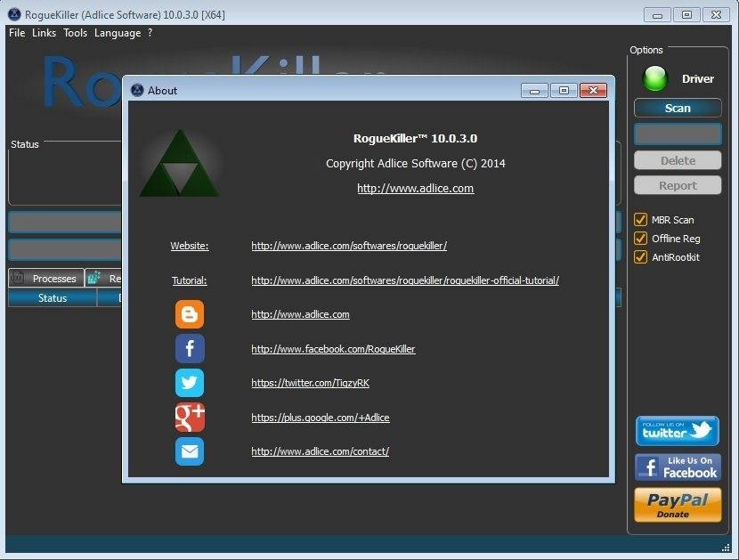Image resolution: width=739 pixels, height=560 pixels.
Task: Click Follow us on Twitter badge
Action: (678, 431)
